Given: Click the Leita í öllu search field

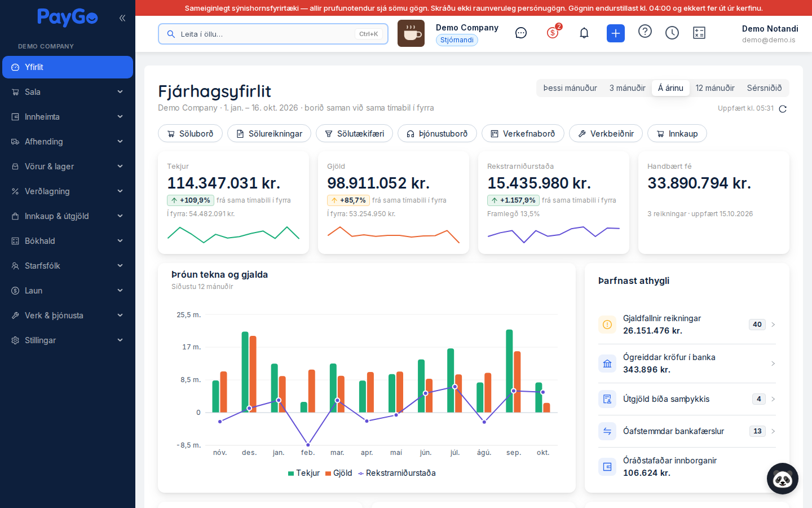Looking at the screenshot, I should point(273,34).
